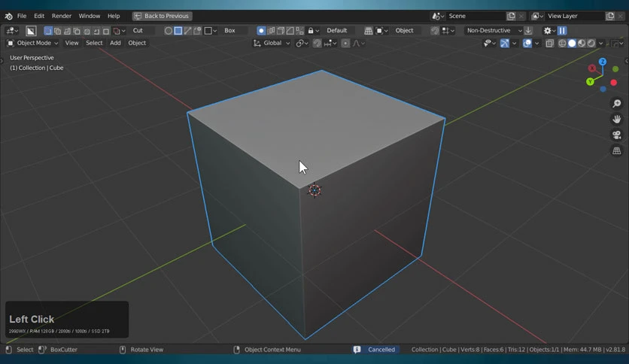
Task: Switch to solid viewport shading
Action: (572, 43)
